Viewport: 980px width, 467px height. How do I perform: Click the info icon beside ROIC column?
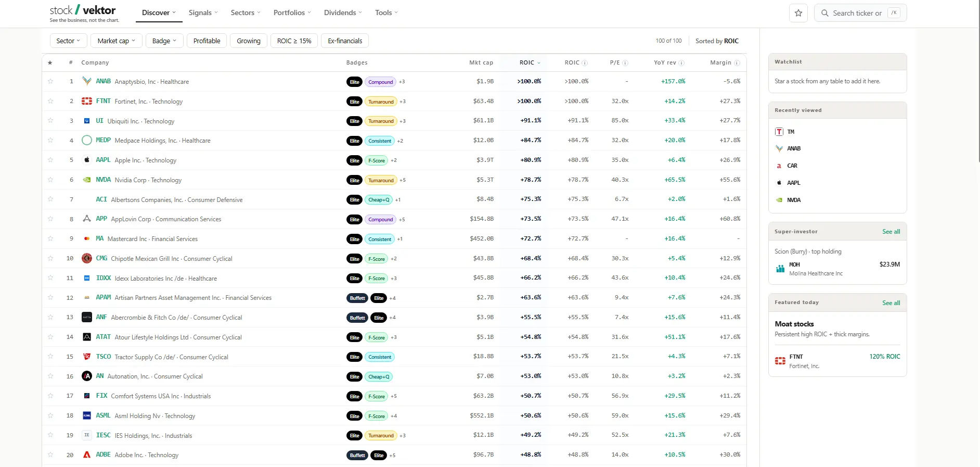(x=585, y=63)
